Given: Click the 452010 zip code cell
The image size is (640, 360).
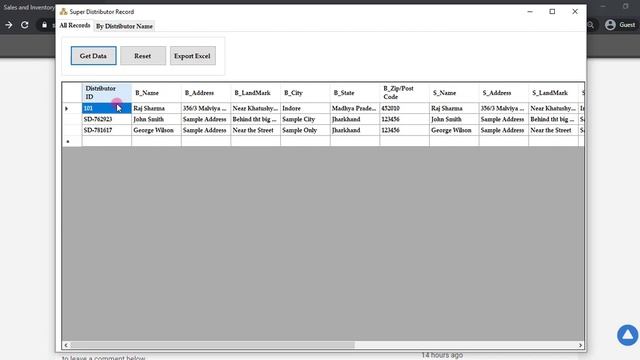Looking at the screenshot, I should (404, 108).
